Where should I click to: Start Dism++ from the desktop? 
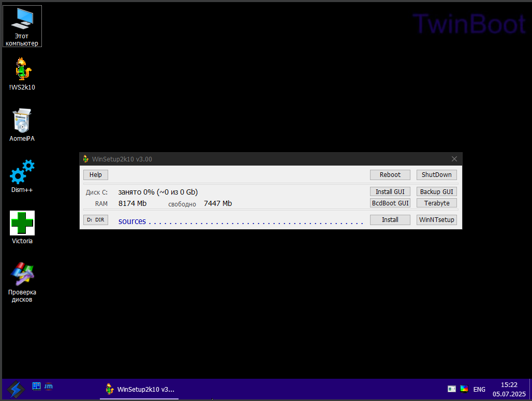tap(22, 176)
